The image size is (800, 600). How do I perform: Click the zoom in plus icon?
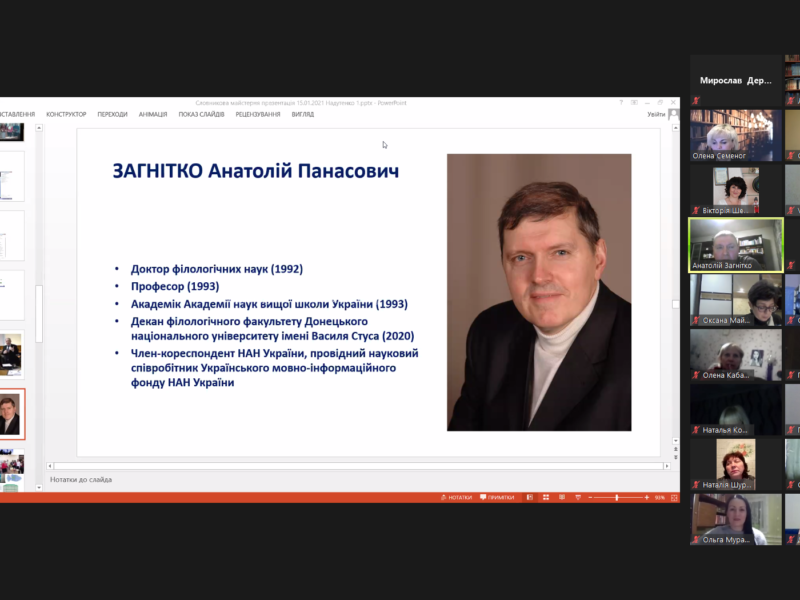[645, 497]
